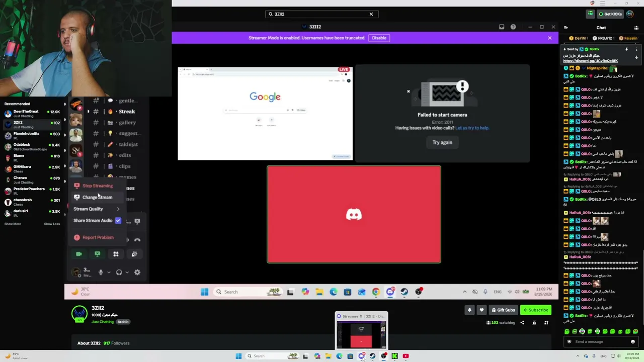Screen dimensions: 644x362
Task: Open the Arabic language tag
Action: 123,322
